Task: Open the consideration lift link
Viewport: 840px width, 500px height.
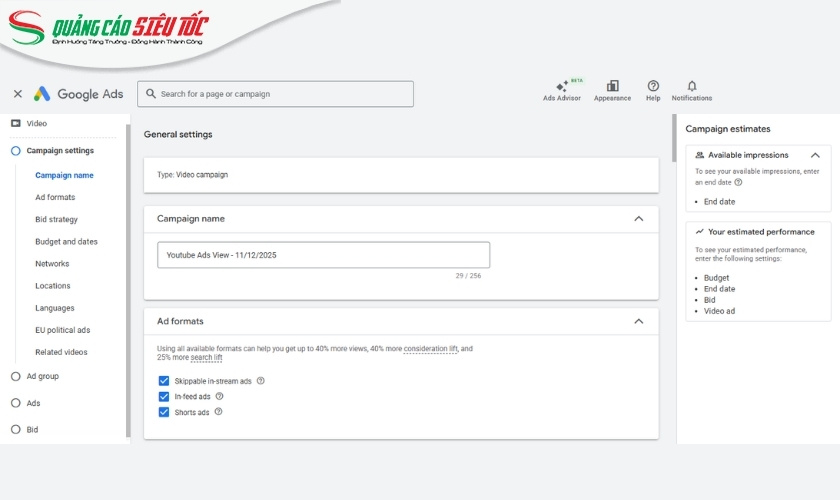Action: [x=430, y=348]
